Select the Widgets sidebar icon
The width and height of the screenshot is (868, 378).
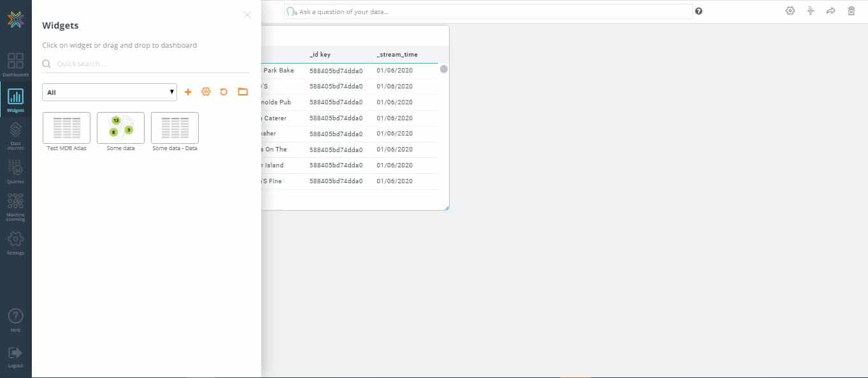(15, 101)
